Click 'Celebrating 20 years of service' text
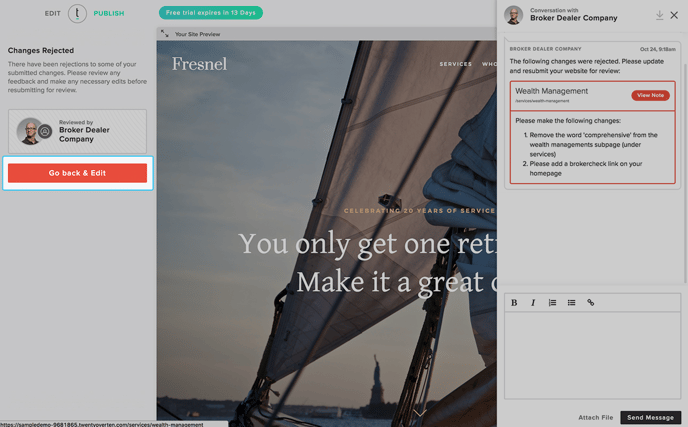Screen dimensions: 688x427 click(419, 211)
